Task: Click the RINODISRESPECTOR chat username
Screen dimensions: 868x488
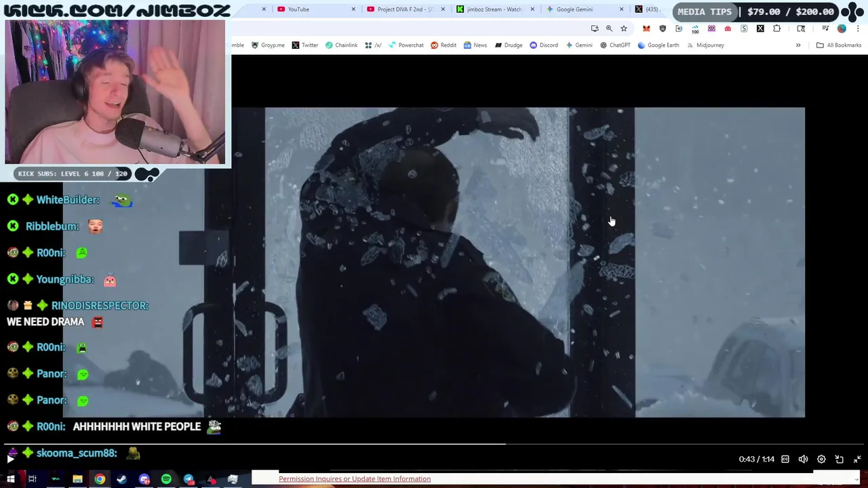Action: 100,306
